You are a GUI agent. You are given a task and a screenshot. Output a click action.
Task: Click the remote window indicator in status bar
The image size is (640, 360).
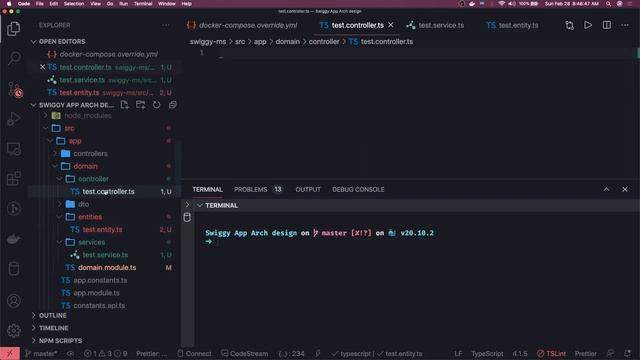click(x=10, y=353)
